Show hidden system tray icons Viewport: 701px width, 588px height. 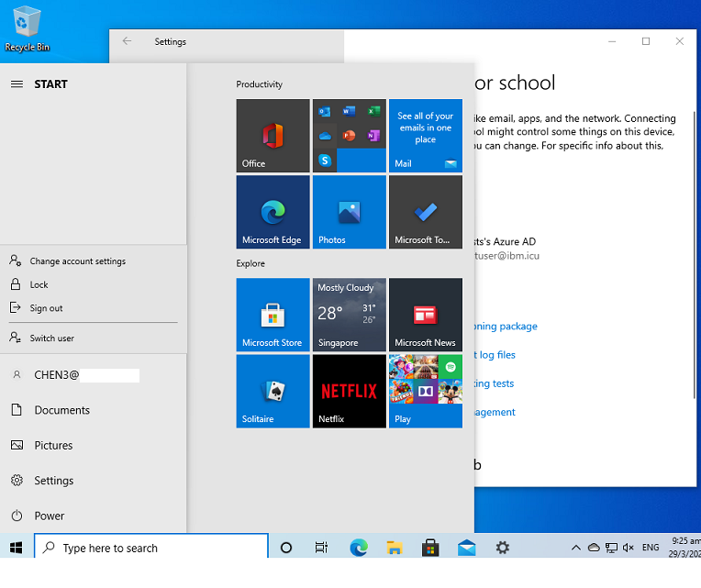[x=575, y=548]
